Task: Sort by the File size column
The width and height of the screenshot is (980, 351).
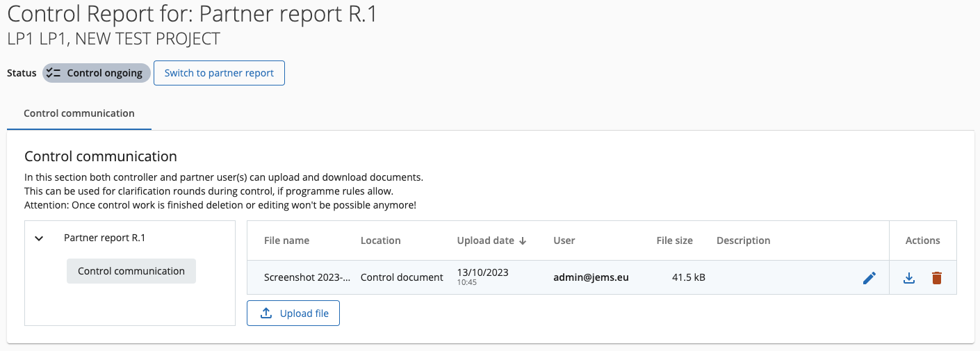Action: 674,240
